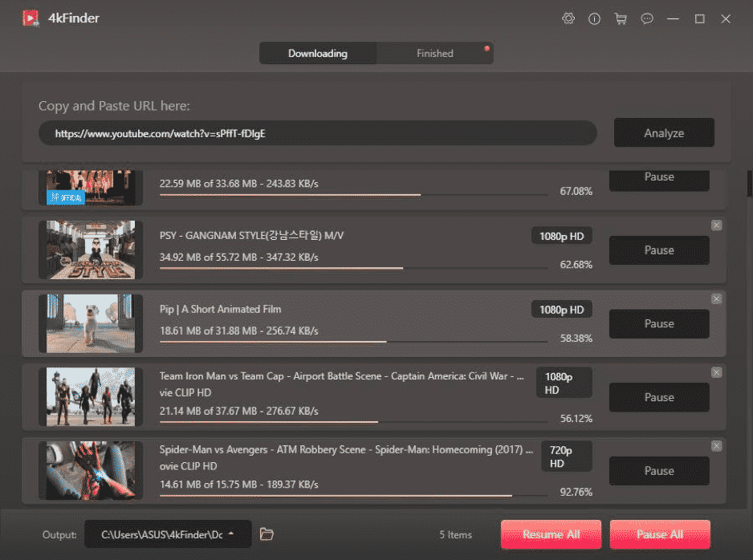Screen dimensions: 753x560
Task: Open the 4kFinder settings gear
Action: tap(568, 18)
